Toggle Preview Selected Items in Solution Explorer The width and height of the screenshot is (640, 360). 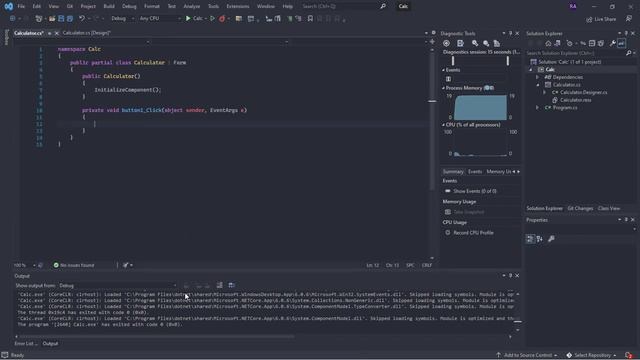click(x=622, y=43)
